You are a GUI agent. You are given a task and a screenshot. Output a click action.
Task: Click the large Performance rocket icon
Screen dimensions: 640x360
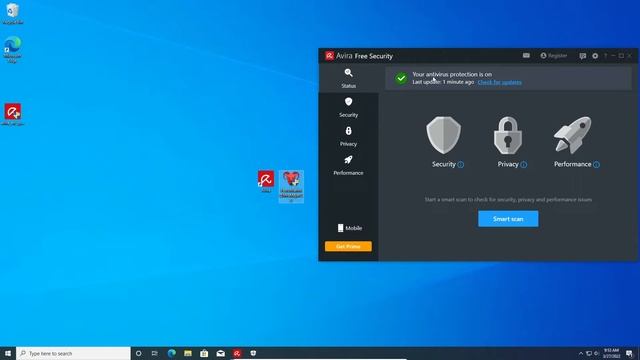[572, 135]
